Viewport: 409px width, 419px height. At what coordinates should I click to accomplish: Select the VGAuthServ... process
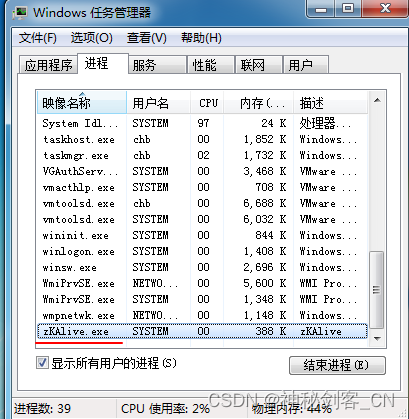click(x=202, y=171)
